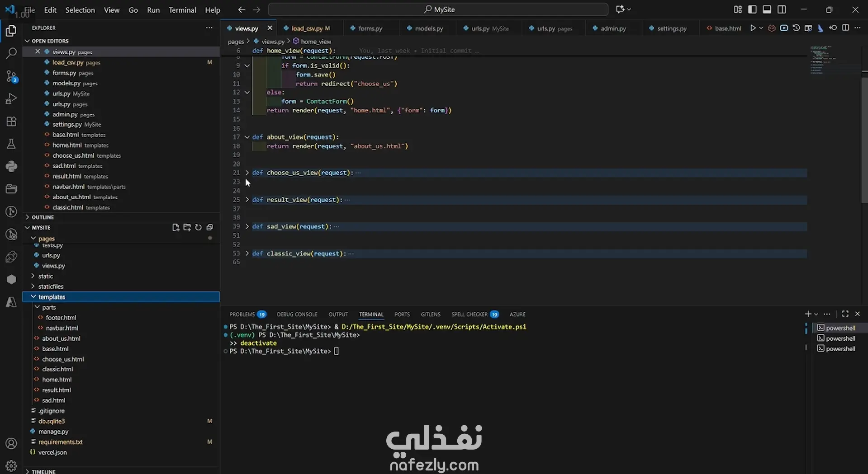The width and height of the screenshot is (868, 474).
Task: Show the DEBUG CONSOLE panel tab
Action: point(297,314)
